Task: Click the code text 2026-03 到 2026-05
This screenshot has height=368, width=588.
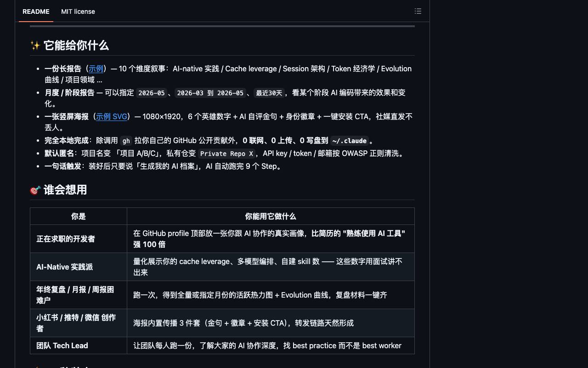Action: [210, 93]
